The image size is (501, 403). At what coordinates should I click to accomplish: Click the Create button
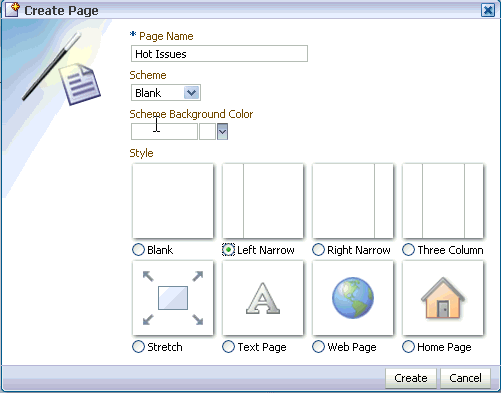point(411,378)
